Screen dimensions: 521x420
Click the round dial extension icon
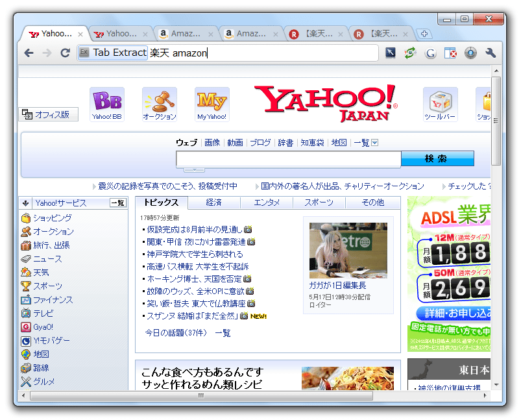pos(470,53)
